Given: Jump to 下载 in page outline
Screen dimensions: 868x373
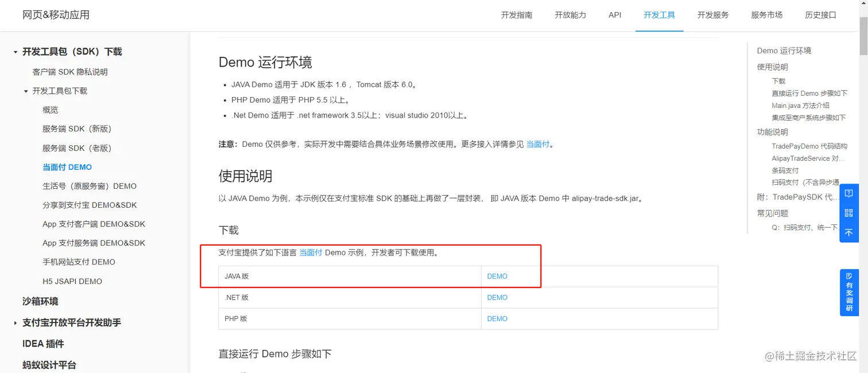Looking at the screenshot, I should point(778,81).
